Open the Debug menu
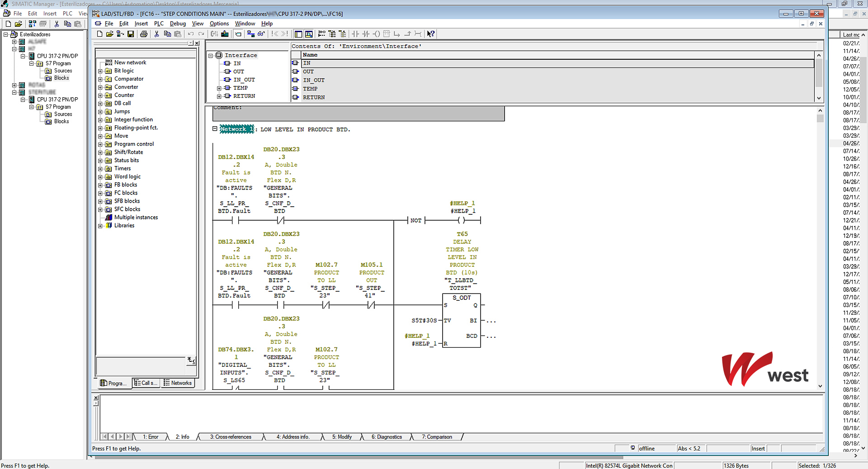868x469 pixels. [178, 24]
